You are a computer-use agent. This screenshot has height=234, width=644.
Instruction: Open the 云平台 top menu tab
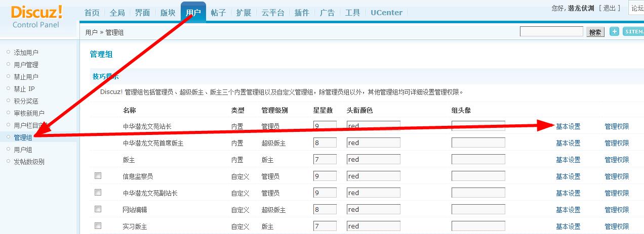(272, 13)
